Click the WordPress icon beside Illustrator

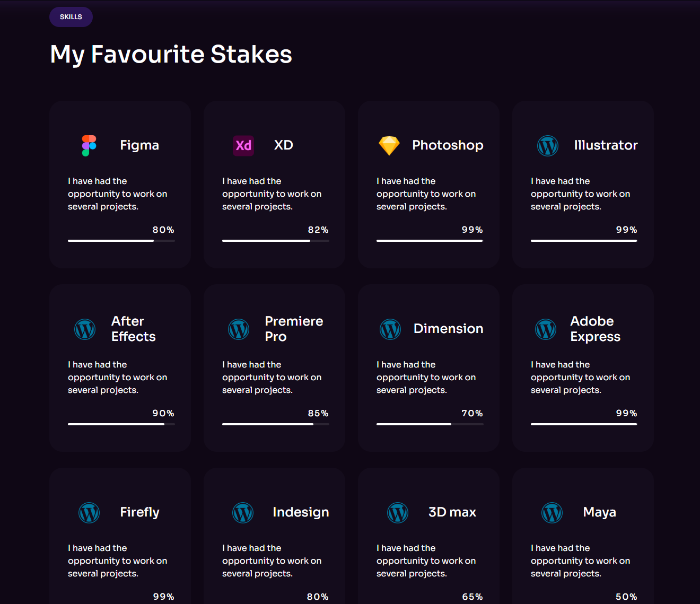coord(548,145)
